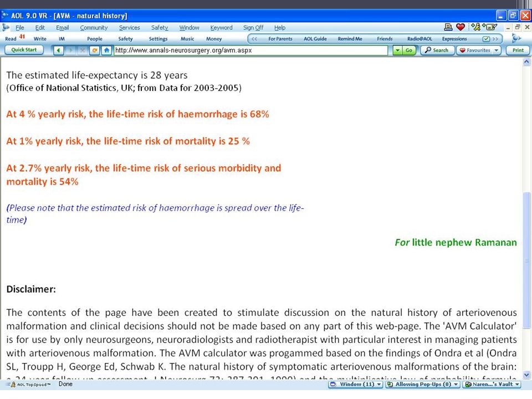Click the Friends shortcut
532x399 pixels.
pyautogui.click(x=385, y=39)
